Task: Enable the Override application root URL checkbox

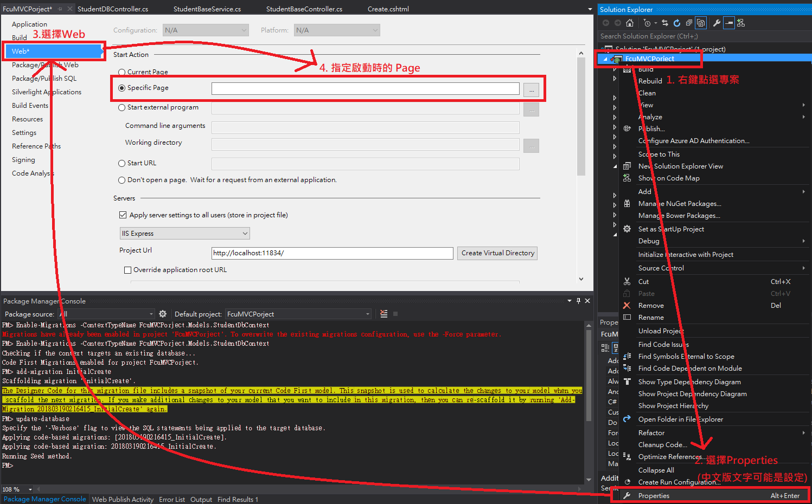Action: [x=128, y=269]
